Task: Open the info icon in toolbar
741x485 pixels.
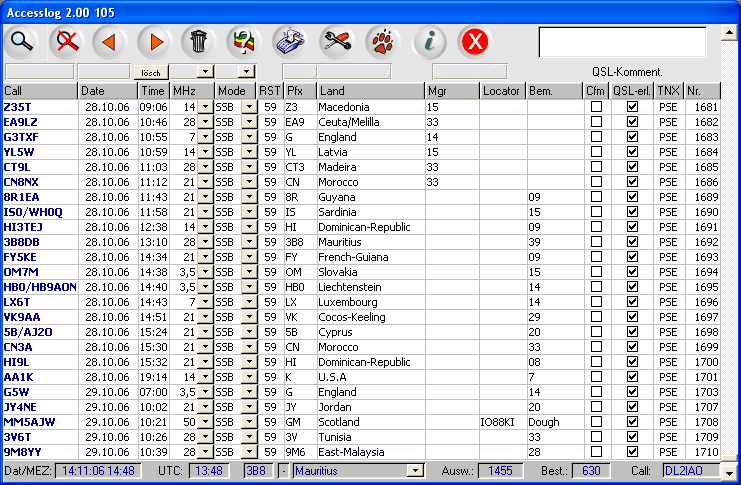Action: coord(430,41)
